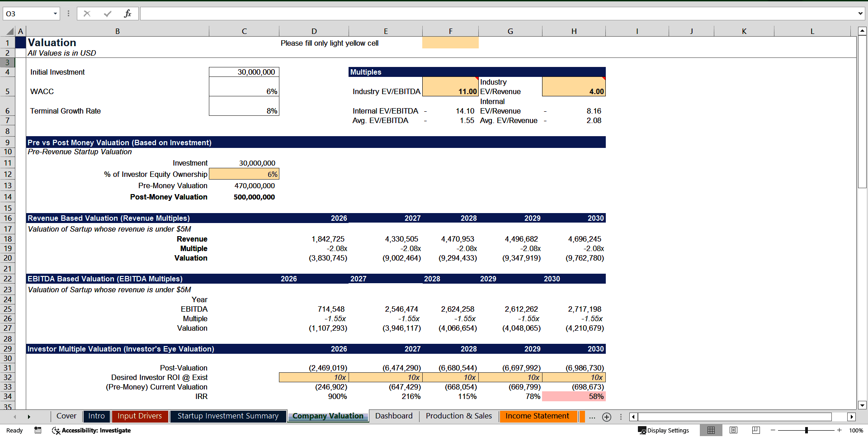Switch to Input Drivers sheet
The height and width of the screenshot is (437, 868).
pyautogui.click(x=140, y=416)
